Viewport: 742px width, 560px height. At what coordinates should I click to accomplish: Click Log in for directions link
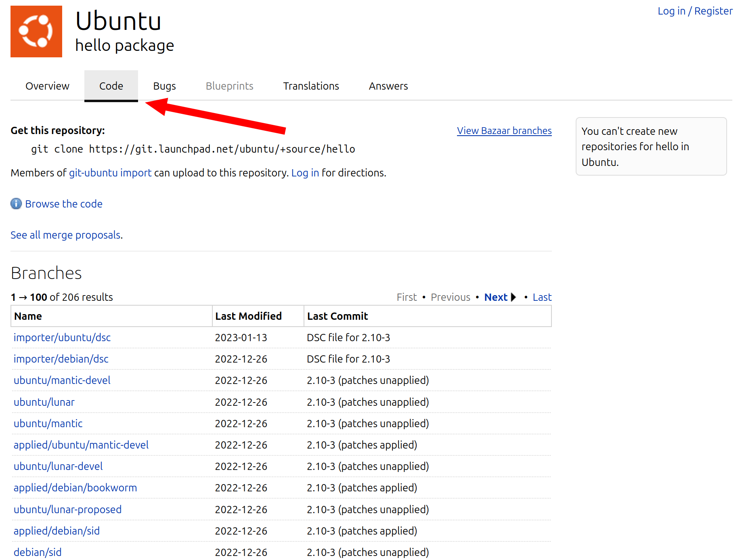305,173
